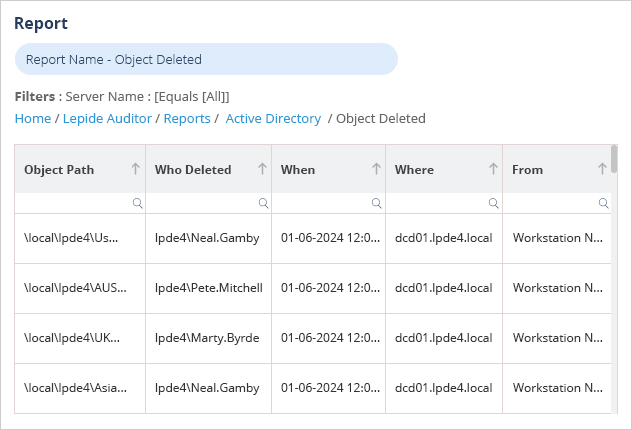Viewport: 632px width, 430px height.
Task: Select the \local\lpde4\Us... object path cell
Action: 80,238
